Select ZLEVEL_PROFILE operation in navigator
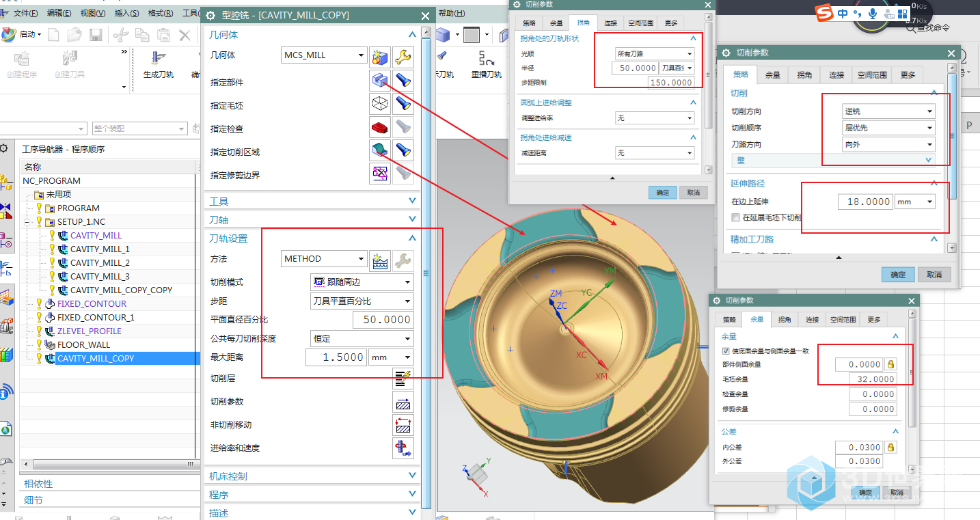Viewport: 980px width, 520px height. tap(89, 331)
